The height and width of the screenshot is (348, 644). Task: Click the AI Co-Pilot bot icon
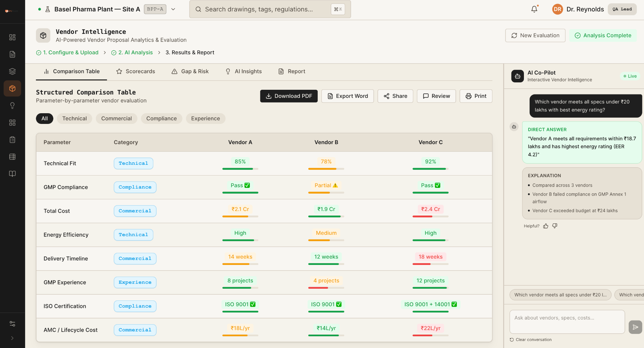518,76
